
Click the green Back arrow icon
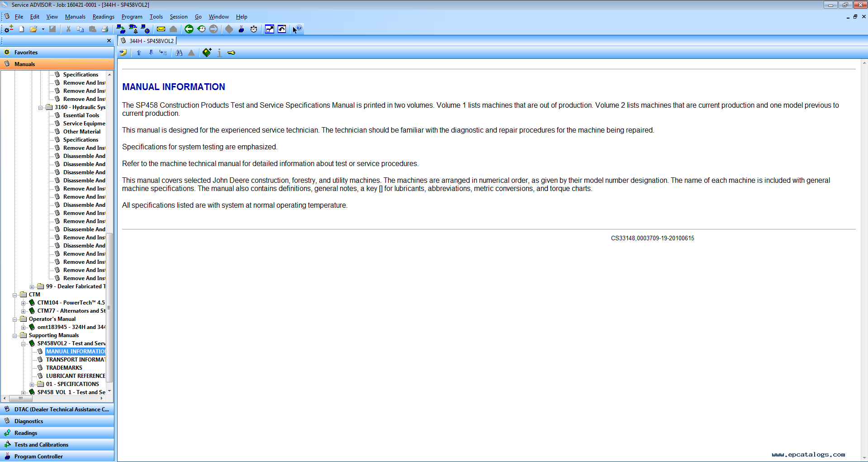coord(189,29)
